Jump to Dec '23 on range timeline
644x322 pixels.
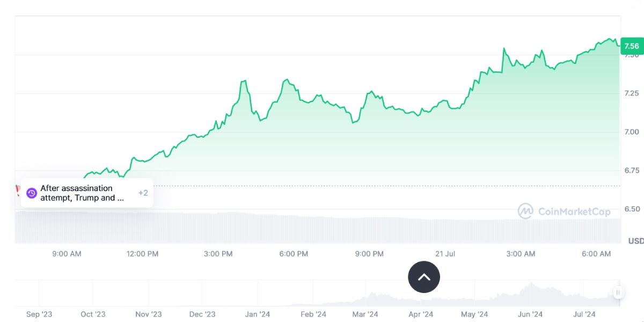(202, 314)
